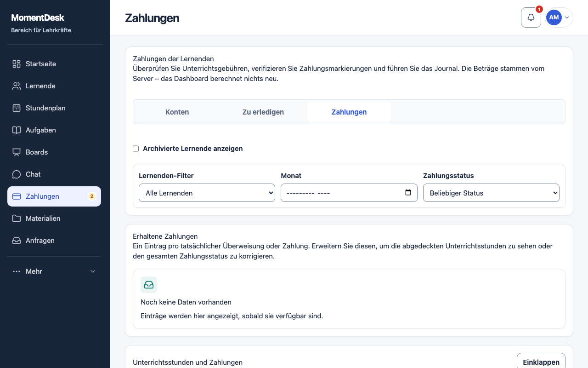Click the empty-state inbox icon

click(x=149, y=285)
